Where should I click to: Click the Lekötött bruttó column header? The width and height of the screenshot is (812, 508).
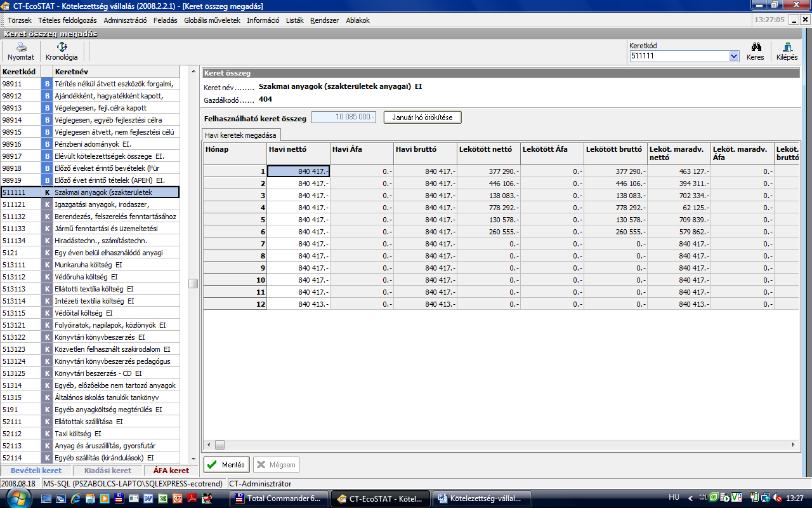pos(615,152)
